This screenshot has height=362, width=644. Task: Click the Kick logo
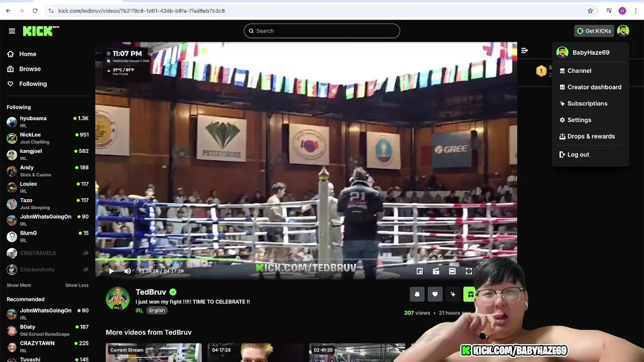[x=41, y=31]
